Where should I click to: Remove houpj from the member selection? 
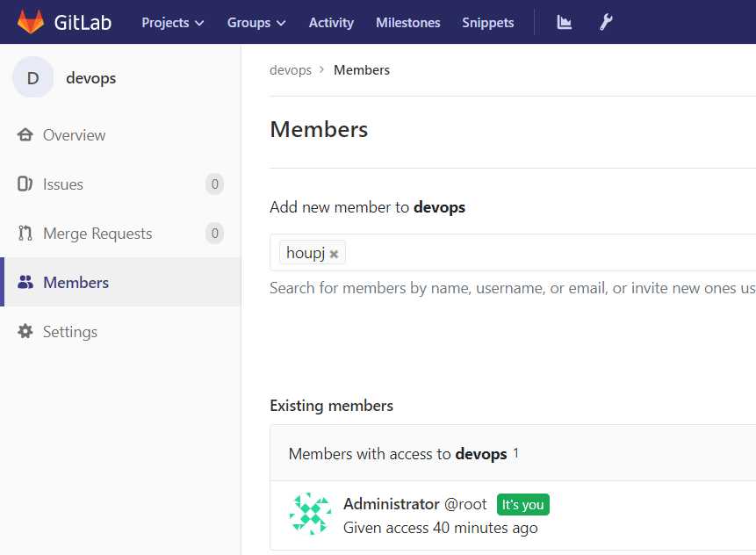coord(334,254)
